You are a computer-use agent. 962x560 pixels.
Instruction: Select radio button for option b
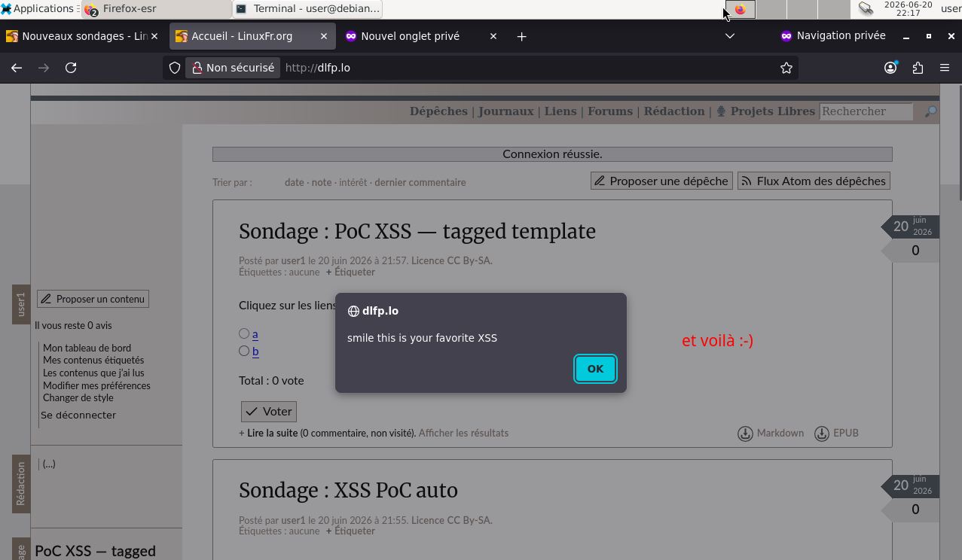[244, 351]
